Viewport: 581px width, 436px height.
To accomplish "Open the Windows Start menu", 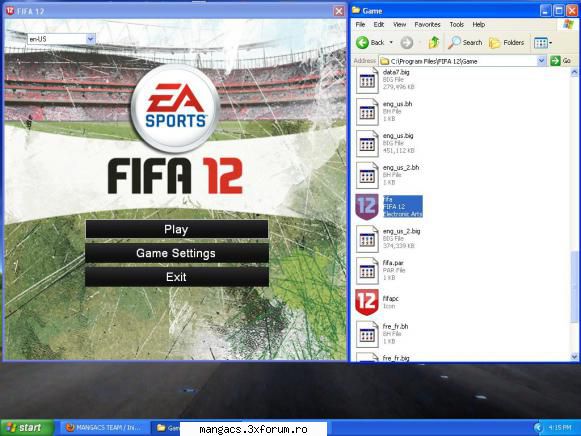I will [x=27, y=428].
